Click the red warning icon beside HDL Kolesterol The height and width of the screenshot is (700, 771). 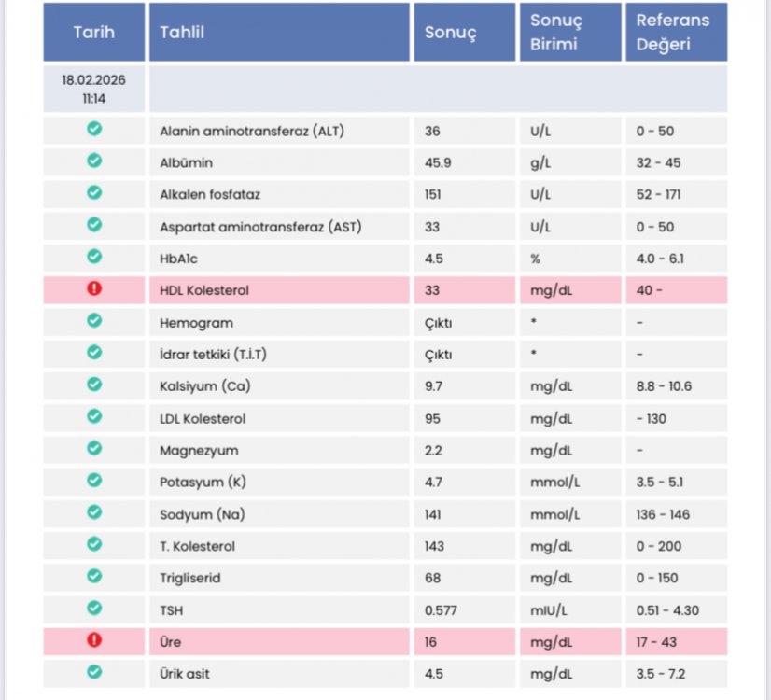point(94,288)
